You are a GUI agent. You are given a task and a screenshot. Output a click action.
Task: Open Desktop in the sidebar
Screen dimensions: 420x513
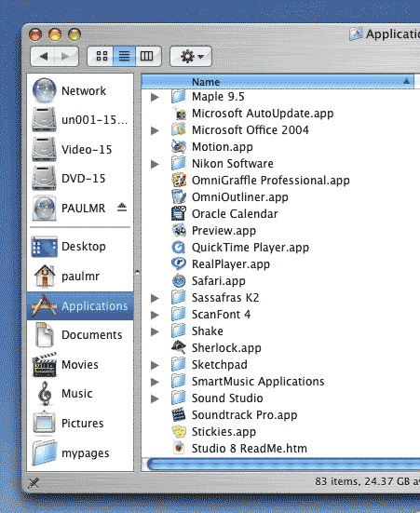pos(80,247)
